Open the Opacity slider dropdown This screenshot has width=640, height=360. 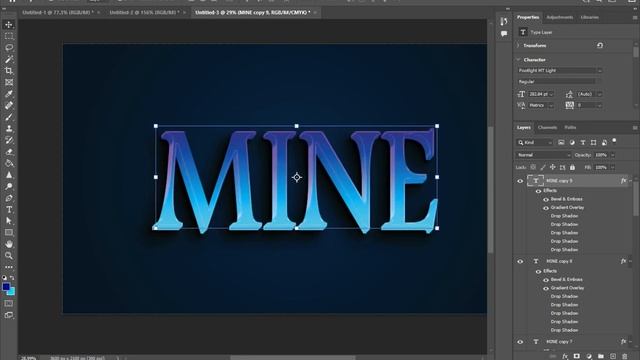pos(613,155)
